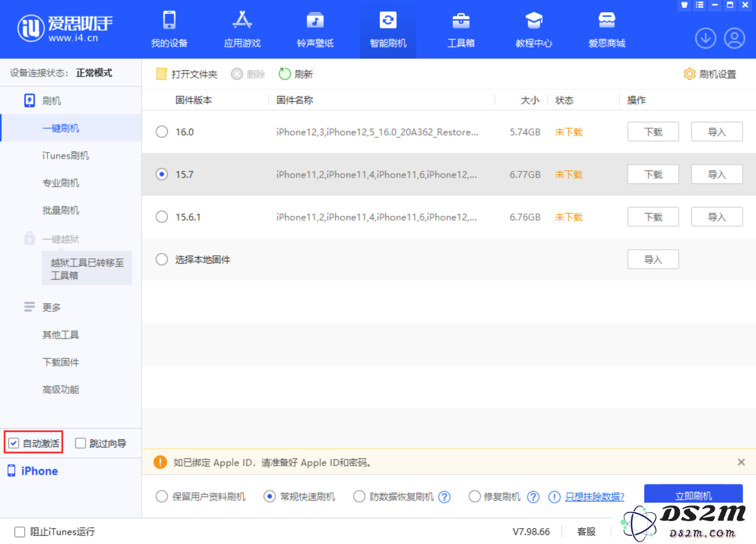
Task: Click the green refresh icon 刷新
Action: [x=284, y=74]
